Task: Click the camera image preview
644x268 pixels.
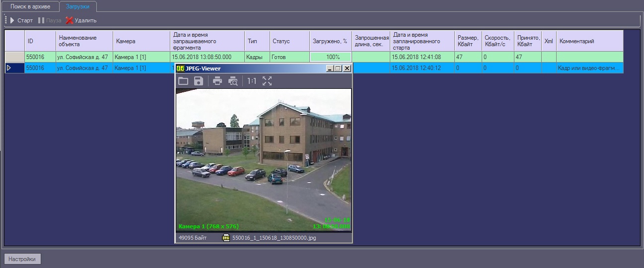Action: (x=264, y=160)
